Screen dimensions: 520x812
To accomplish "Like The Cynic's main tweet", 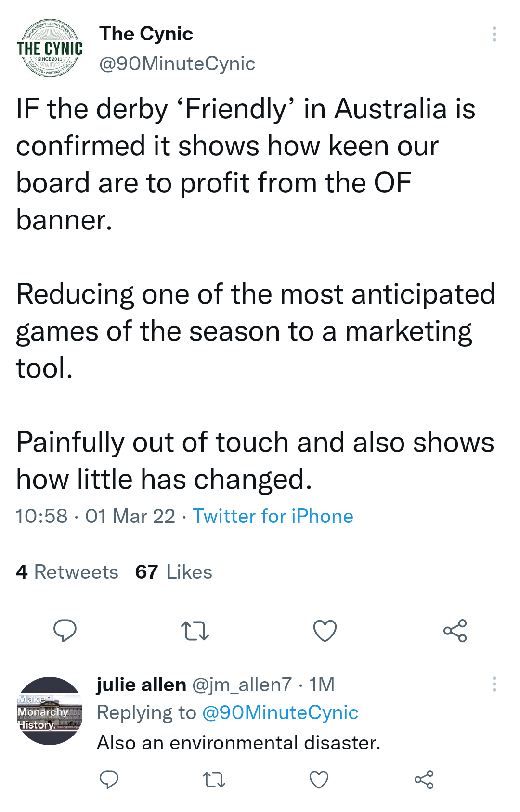I will [x=325, y=631].
